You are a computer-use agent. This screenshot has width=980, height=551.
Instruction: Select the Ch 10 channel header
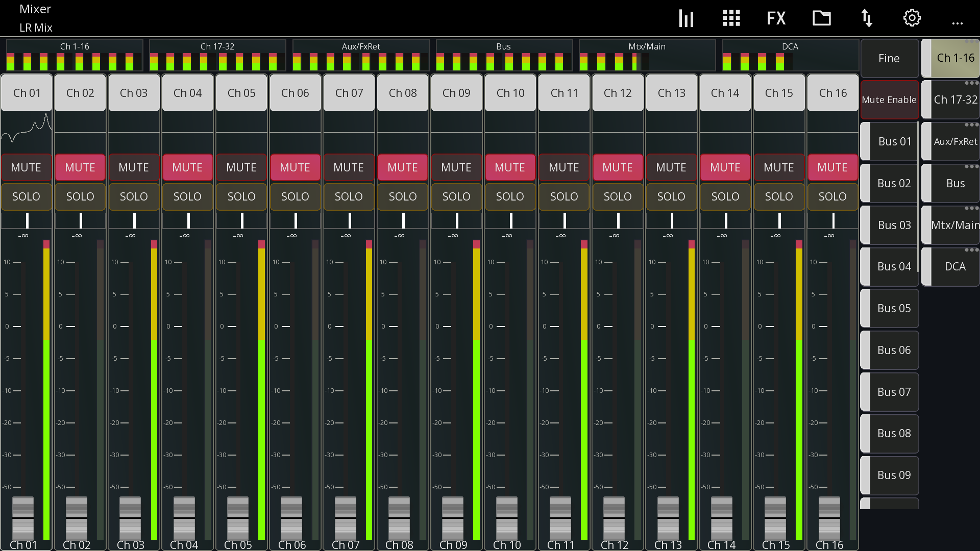pos(510,93)
